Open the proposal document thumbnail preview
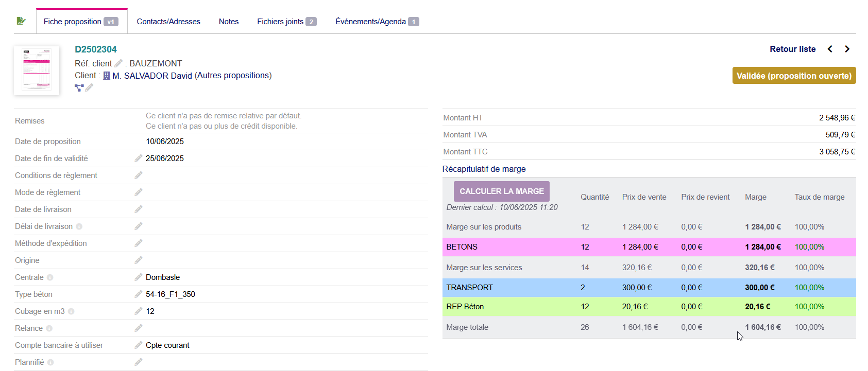 [37, 70]
